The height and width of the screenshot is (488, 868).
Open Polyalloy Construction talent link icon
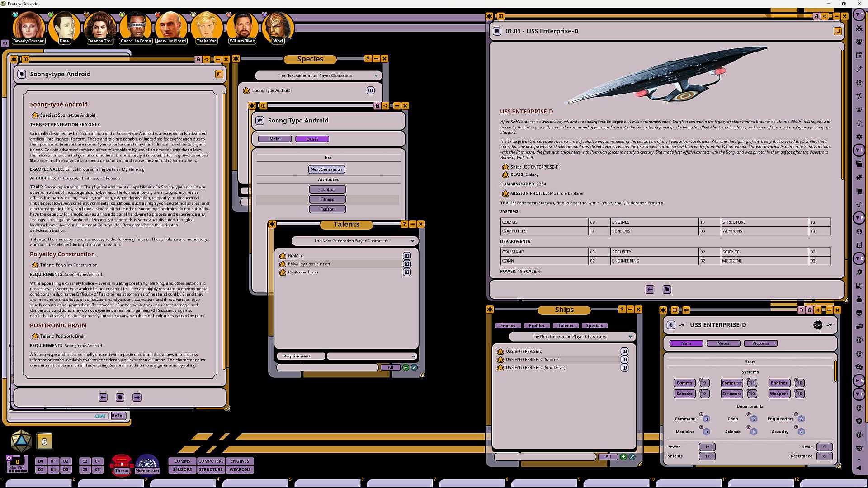click(x=407, y=264)
